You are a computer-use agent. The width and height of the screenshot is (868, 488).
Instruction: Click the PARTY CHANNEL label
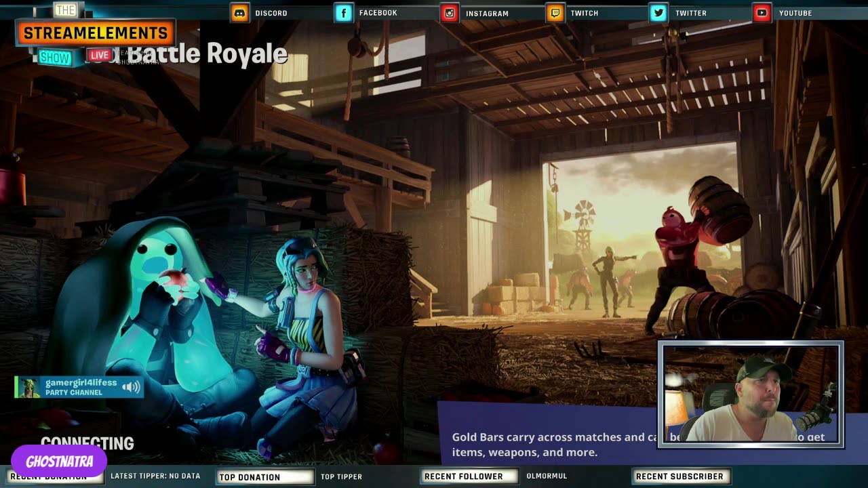[74, 392]
